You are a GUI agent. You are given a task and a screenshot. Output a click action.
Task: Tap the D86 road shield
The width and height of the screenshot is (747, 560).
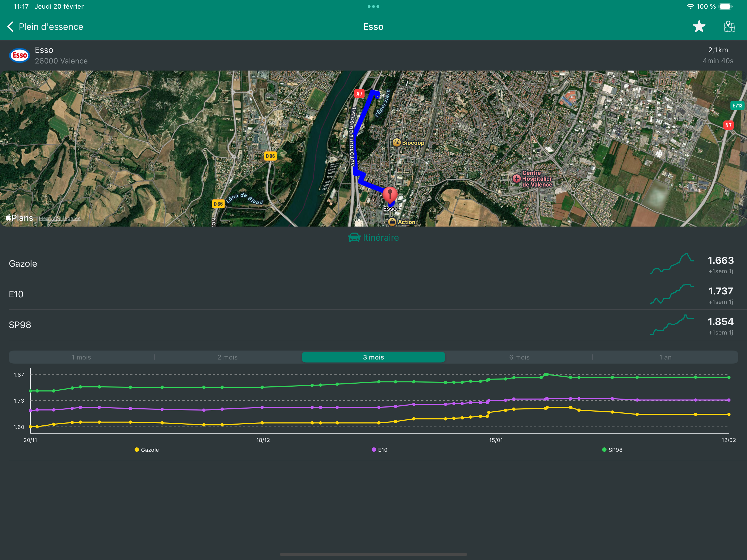(x=218, y=203)
